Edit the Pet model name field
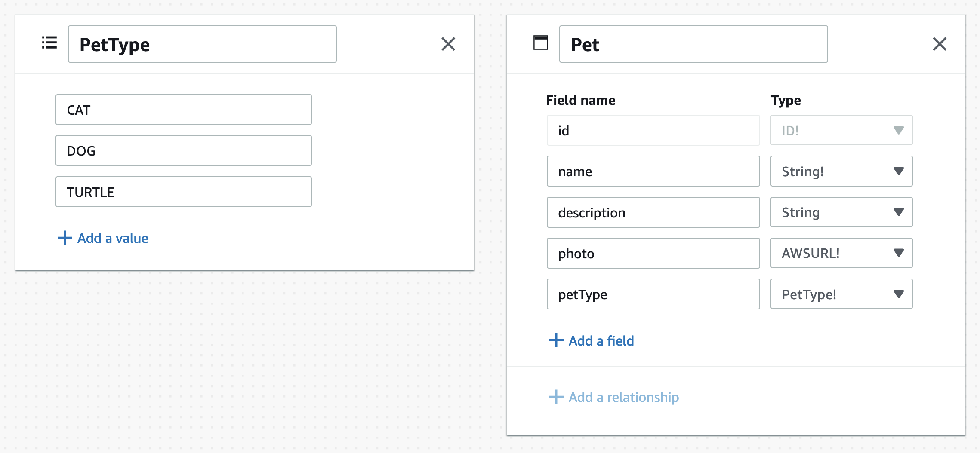This screenshot has height=453, width=980. (693, 44)
